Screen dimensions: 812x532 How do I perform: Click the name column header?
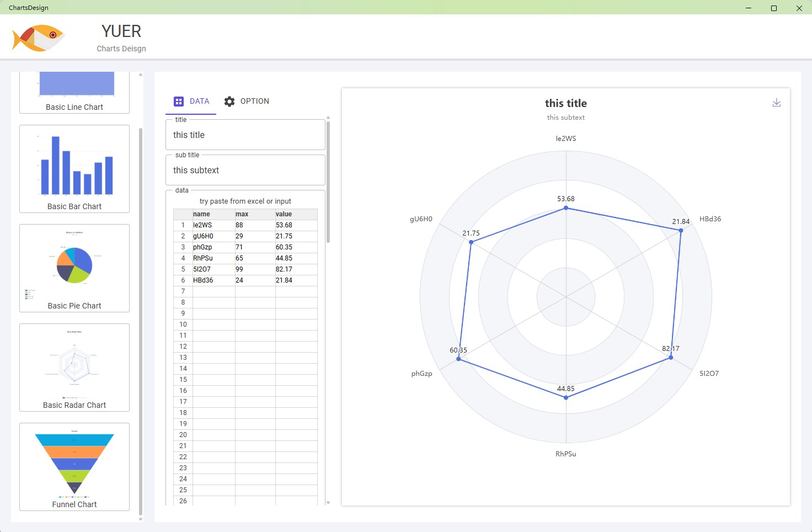click(214, 214)
